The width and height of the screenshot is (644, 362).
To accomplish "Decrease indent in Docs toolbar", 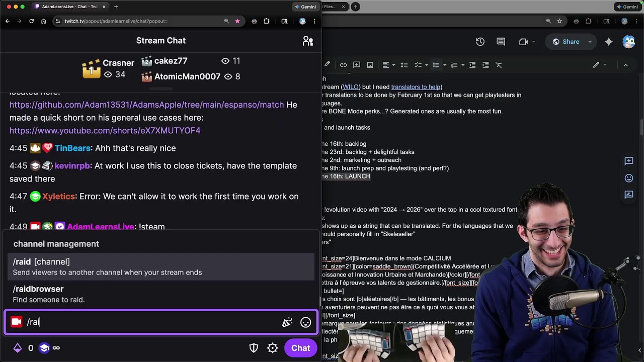I will pos(472,65).
